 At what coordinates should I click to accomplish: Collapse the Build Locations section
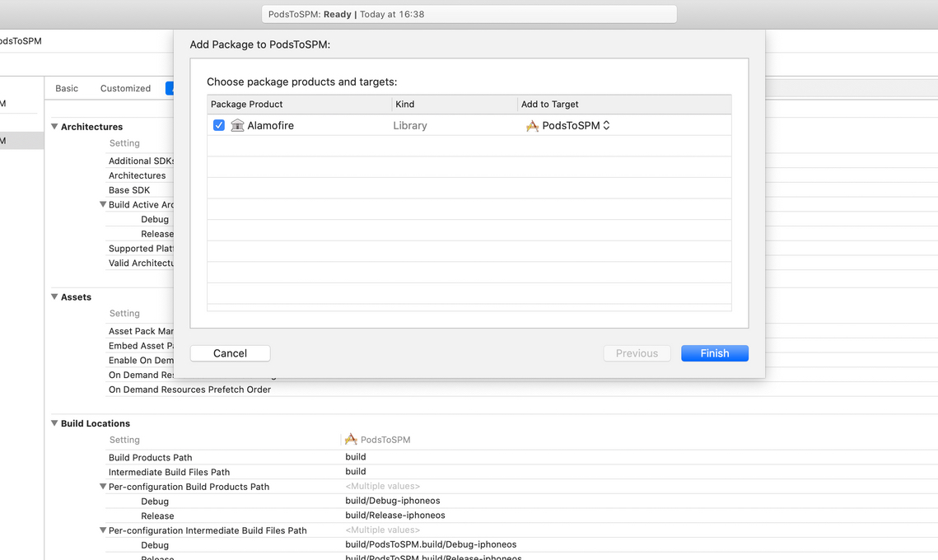tap(54, 423)
